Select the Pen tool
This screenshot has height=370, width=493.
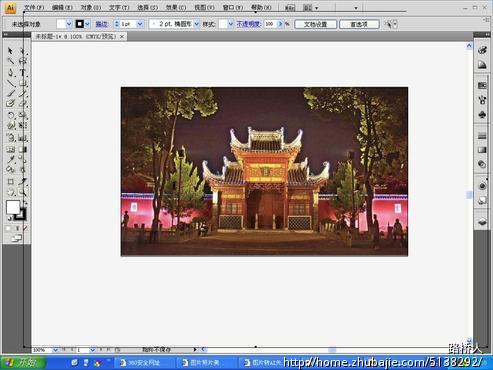click(10, 72)
